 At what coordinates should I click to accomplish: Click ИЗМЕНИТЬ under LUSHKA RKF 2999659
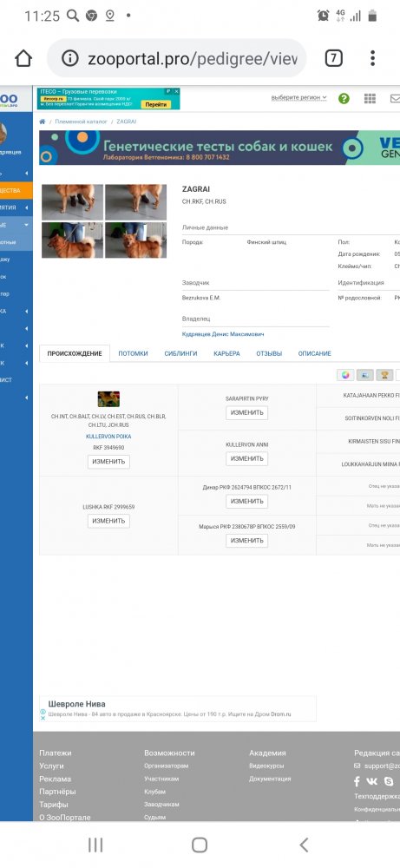click(108, 521)
